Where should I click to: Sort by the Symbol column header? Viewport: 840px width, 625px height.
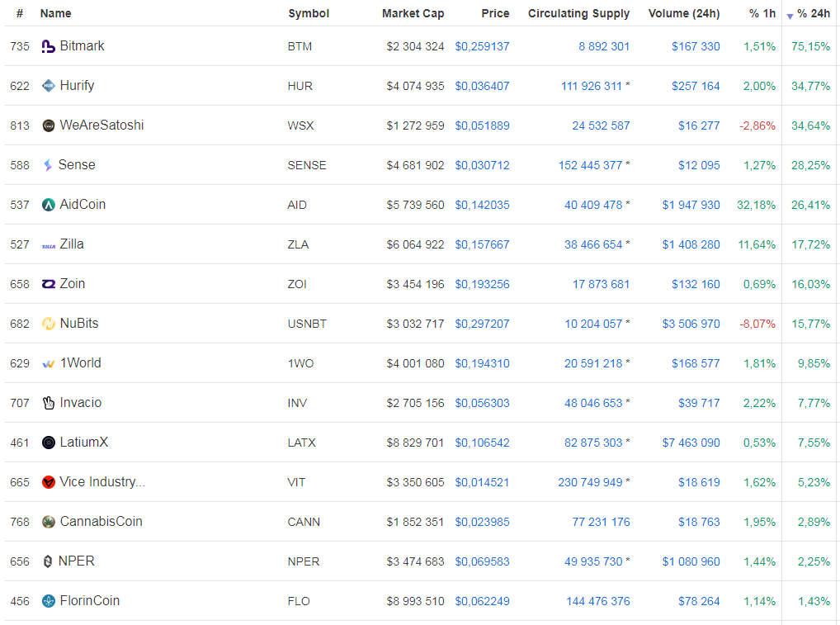click(309, 13)
